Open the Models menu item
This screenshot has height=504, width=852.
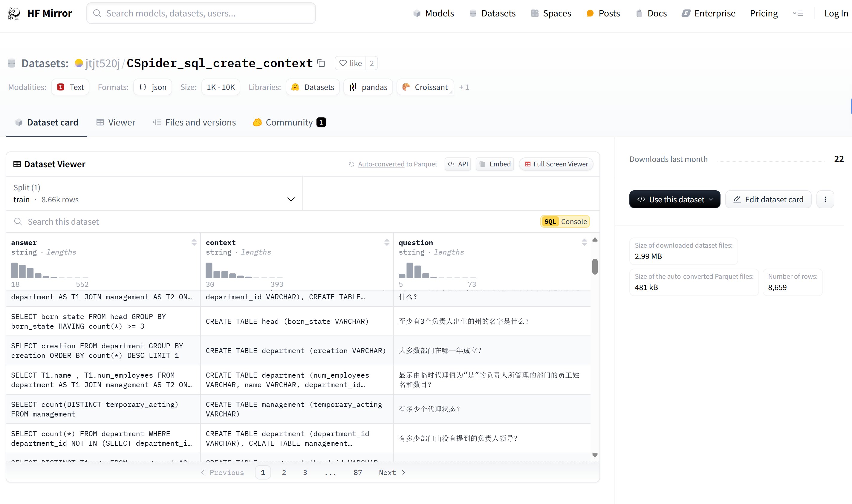pyautogui.click(x=434, y=13)
